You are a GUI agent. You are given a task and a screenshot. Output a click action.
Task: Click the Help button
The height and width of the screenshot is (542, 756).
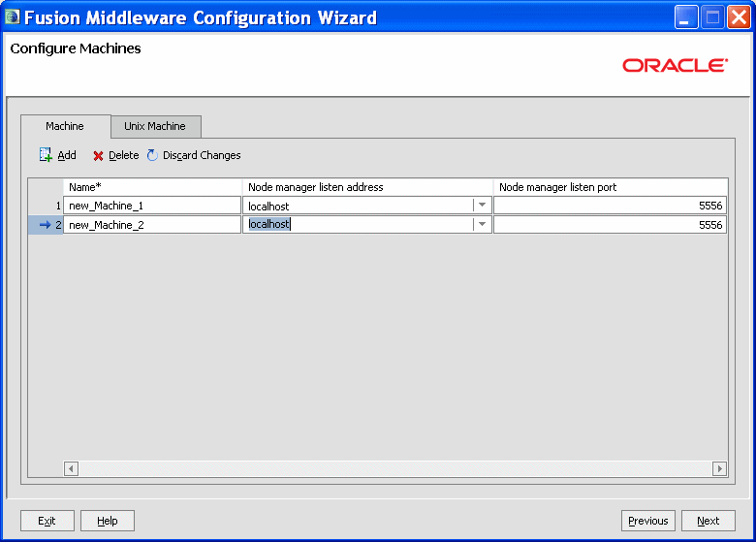tap(108, 521)
